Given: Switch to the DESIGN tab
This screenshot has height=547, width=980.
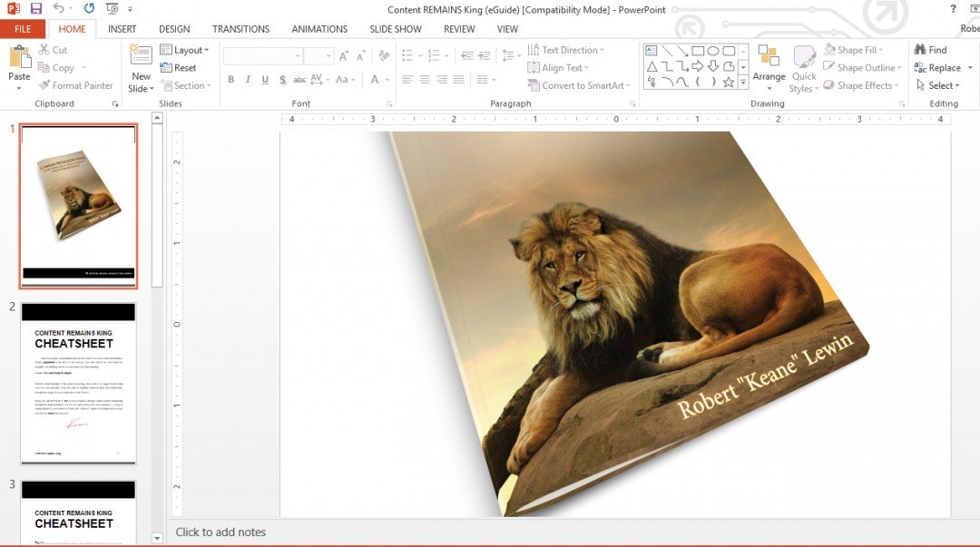Looking at the screenshot, I should coord(174,29).
